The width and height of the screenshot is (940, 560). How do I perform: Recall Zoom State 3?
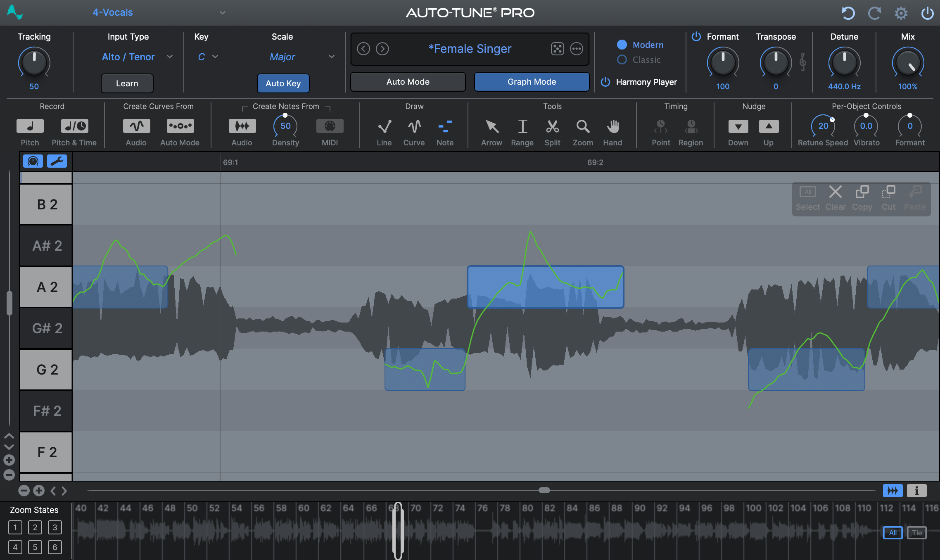tap(55, 527)
